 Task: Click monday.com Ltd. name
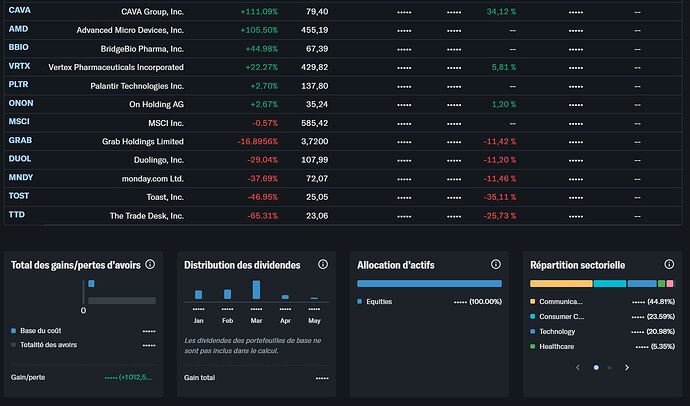click(153, 179)
